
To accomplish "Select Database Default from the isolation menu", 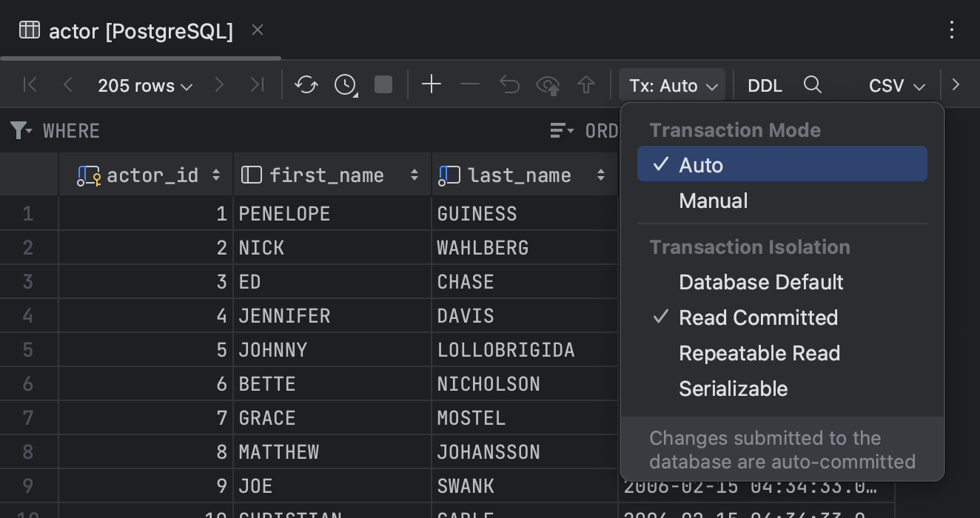I will (x=761, y=282).
